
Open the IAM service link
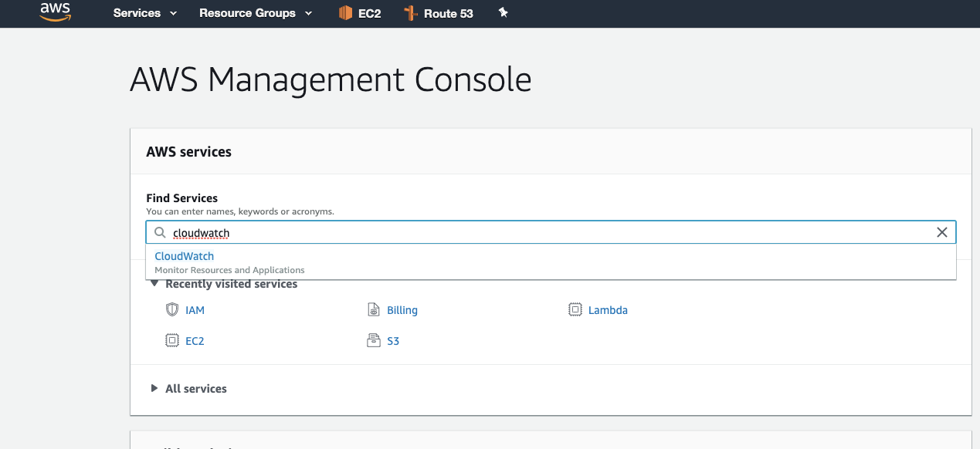pos(195,310)
